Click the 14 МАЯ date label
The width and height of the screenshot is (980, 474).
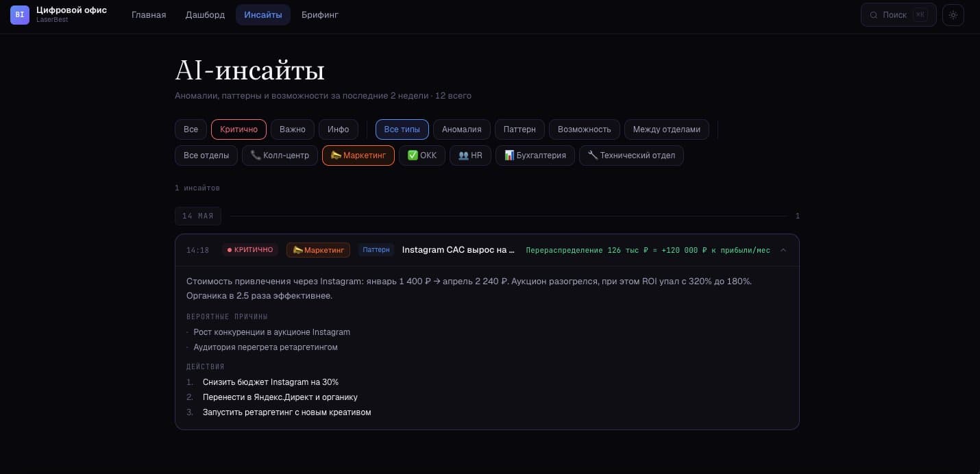(x=198, y=216)
